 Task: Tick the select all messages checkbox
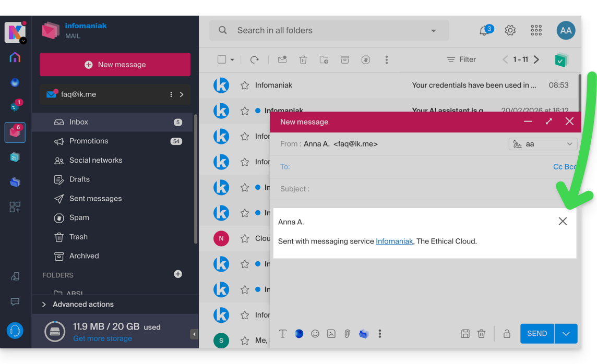tap(222, 60)
